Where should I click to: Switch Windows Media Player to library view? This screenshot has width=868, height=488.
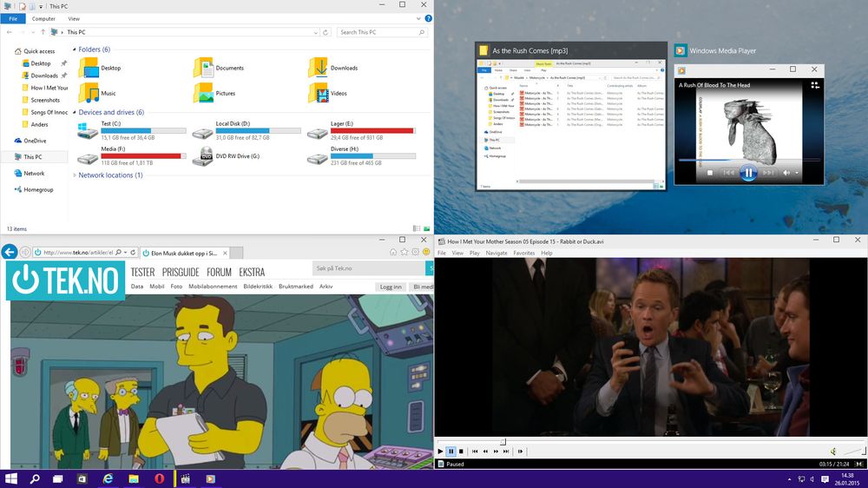point(815,85)
